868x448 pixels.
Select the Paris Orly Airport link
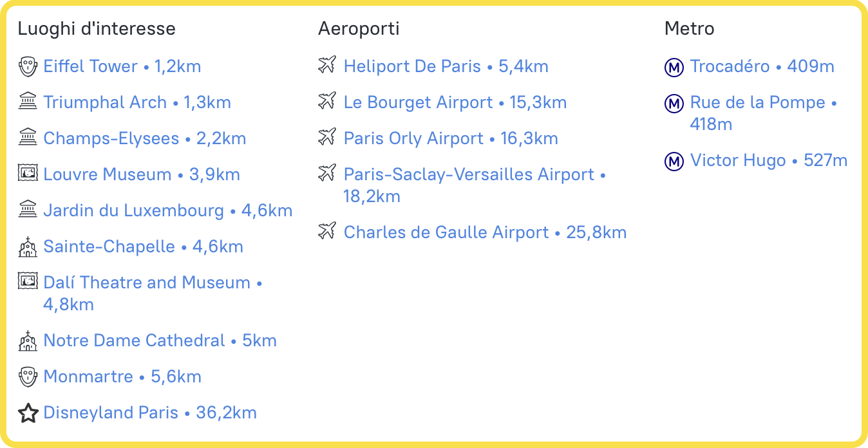coord(413,138)
